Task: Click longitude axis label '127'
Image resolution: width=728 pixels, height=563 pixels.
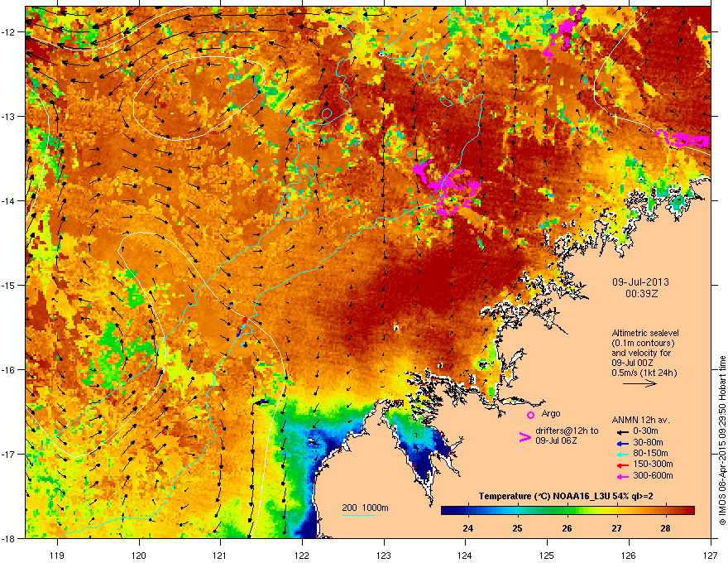Action: point(711,555)
